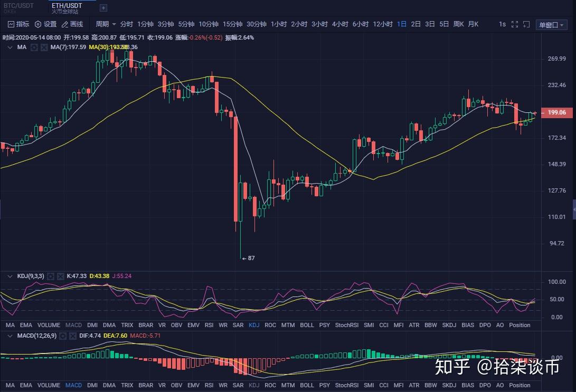
Task: Collapse the MACD indicator panel
Action: pos(10,336)
